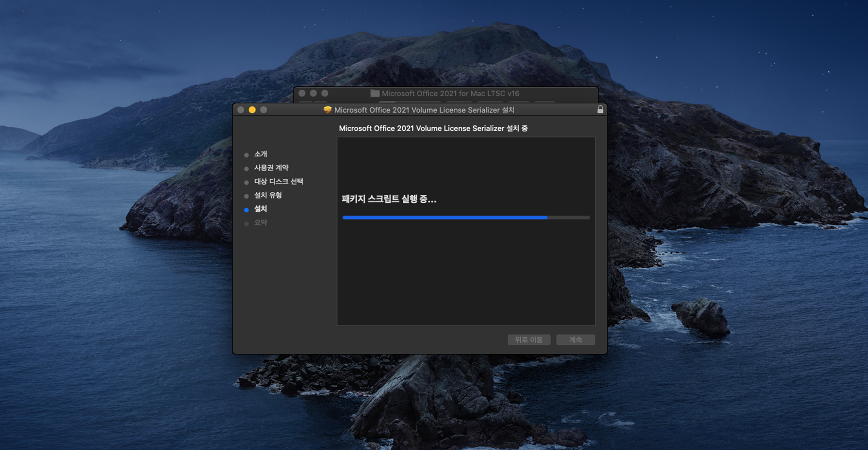Select the 사용권 계약 step
Image resolution: width=868 pixels, height=450 pixels.
coord(271,168)
